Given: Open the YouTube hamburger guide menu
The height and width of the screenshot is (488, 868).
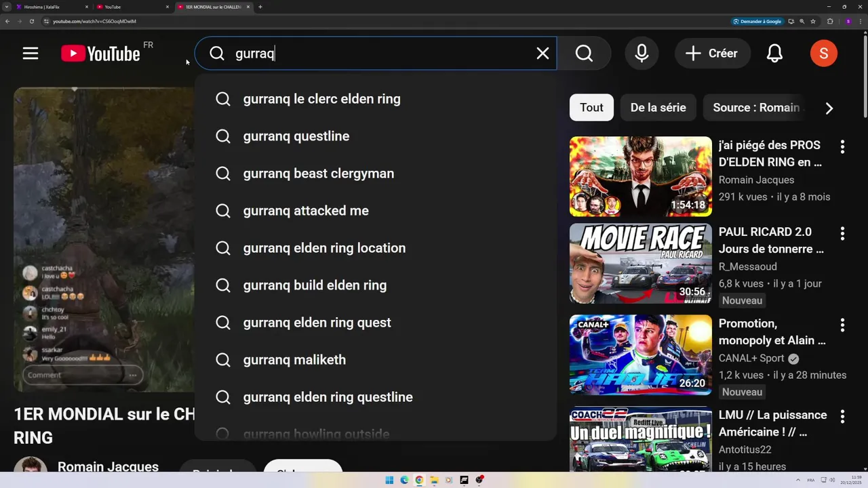Looking at the screenshot, I should pyautogui.click(x=31, y=54).
